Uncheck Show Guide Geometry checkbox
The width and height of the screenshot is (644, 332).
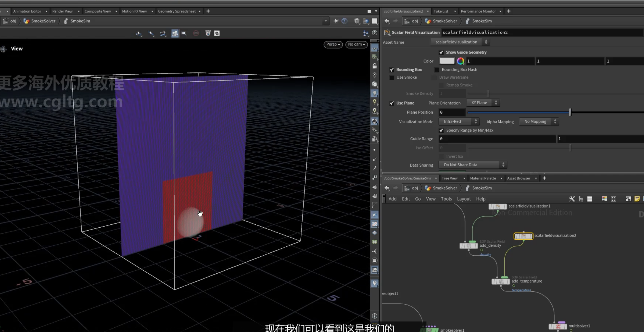pos(441,52)
